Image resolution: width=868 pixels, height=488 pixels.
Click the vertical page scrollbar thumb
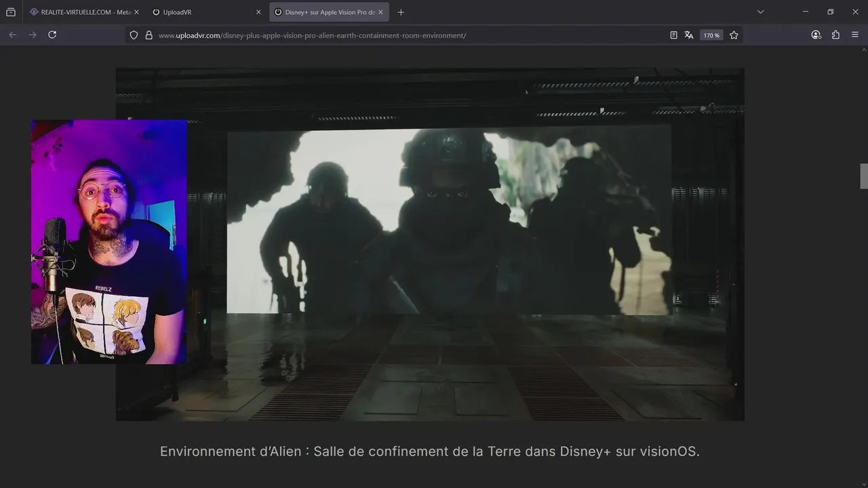coord(864,176)
